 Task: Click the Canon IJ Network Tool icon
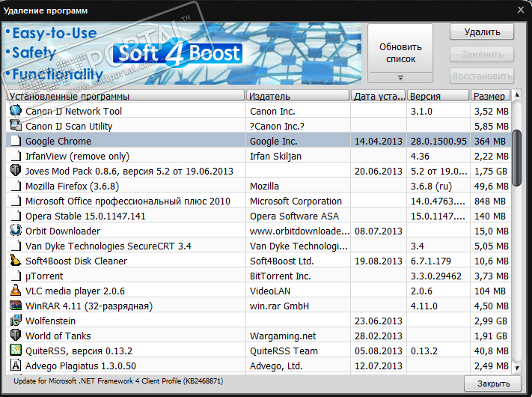tap(16, 111)
